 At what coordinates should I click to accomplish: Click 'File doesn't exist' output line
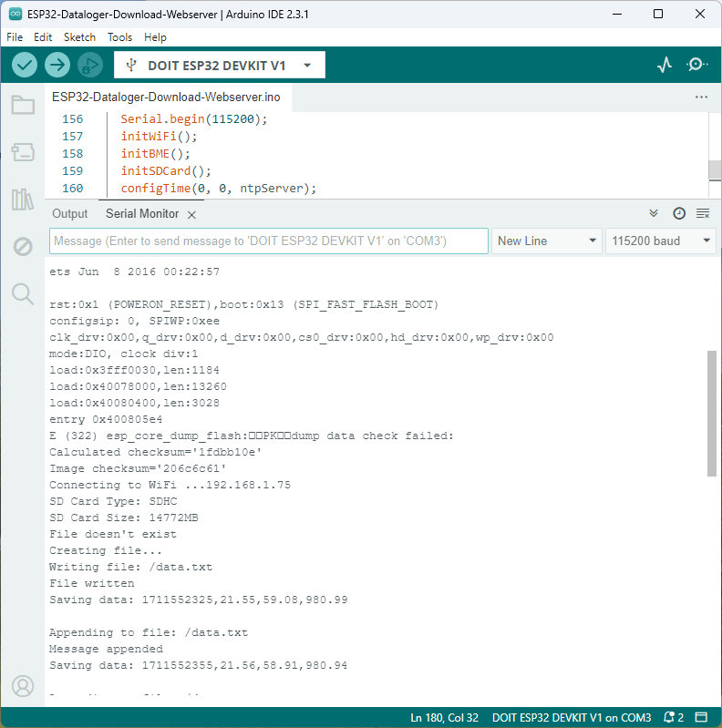coord(113,534)
